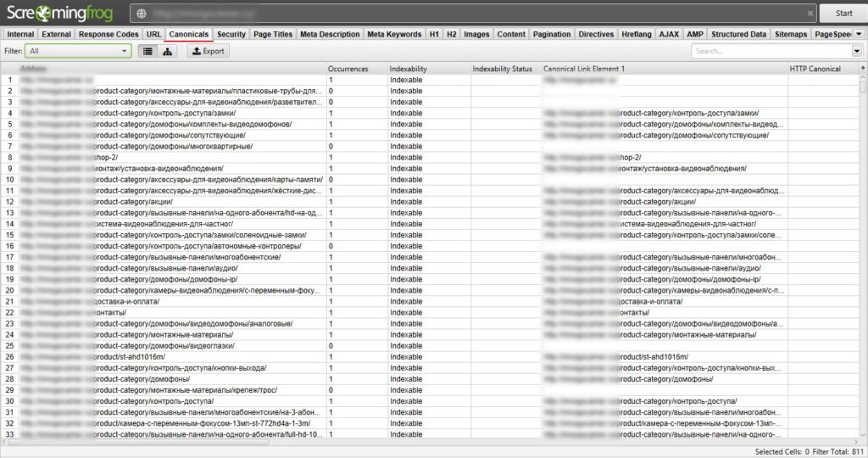
Task: Sort by Indexability Status column header
Action: (503, 68)
